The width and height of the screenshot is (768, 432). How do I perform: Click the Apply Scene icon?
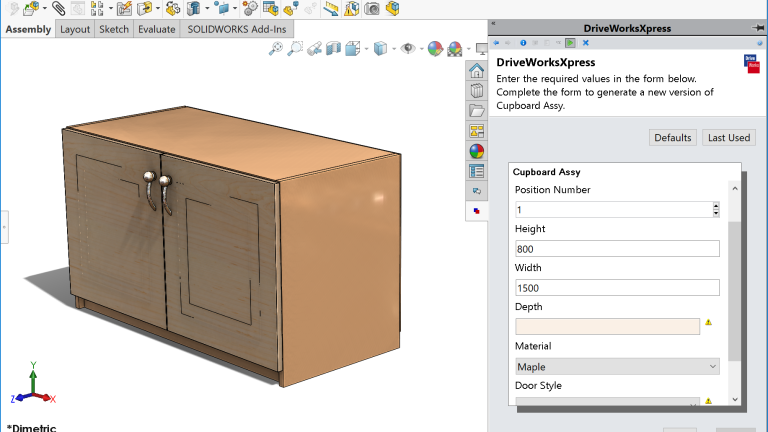tap(455, 48)
